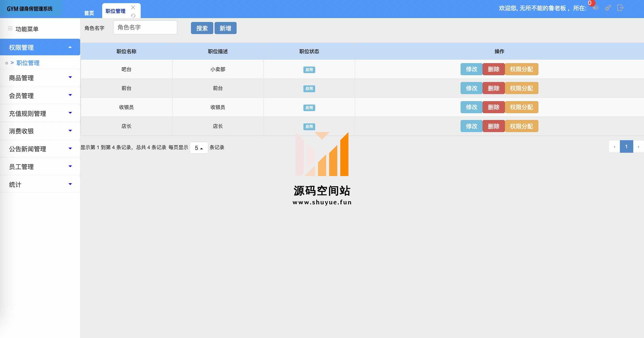Click 权限分配 for the 收银员 row
Viewport: 644px width, 338px height.
pos(521,107)
